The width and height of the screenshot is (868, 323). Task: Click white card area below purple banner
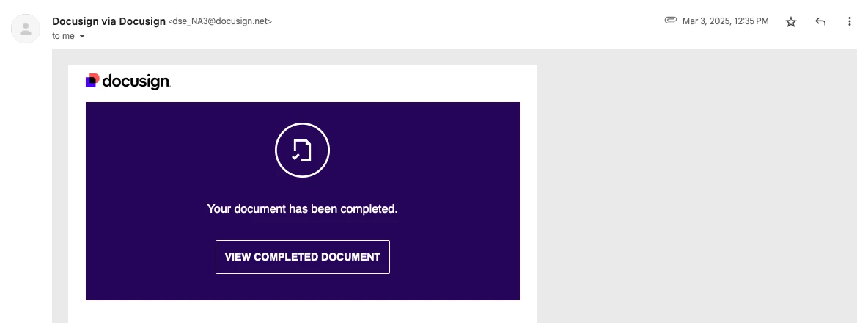coord(302,312)
